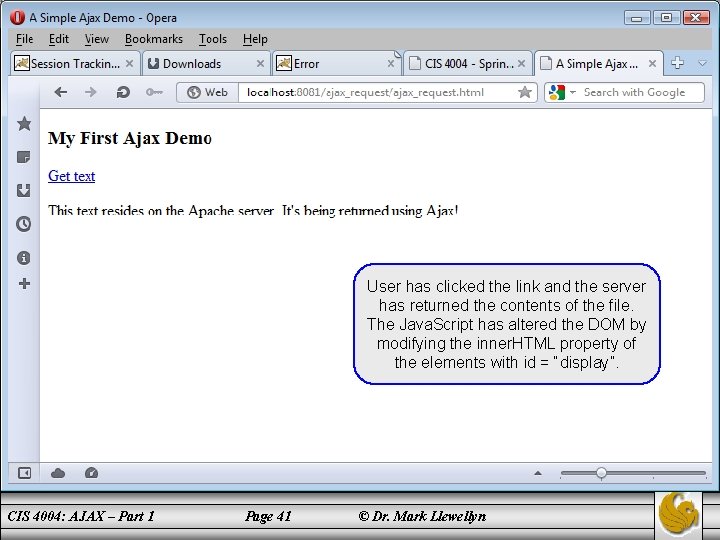The image size is (720, 540).
Task: Minimize the Opera window
Action: tap(636, 18)
